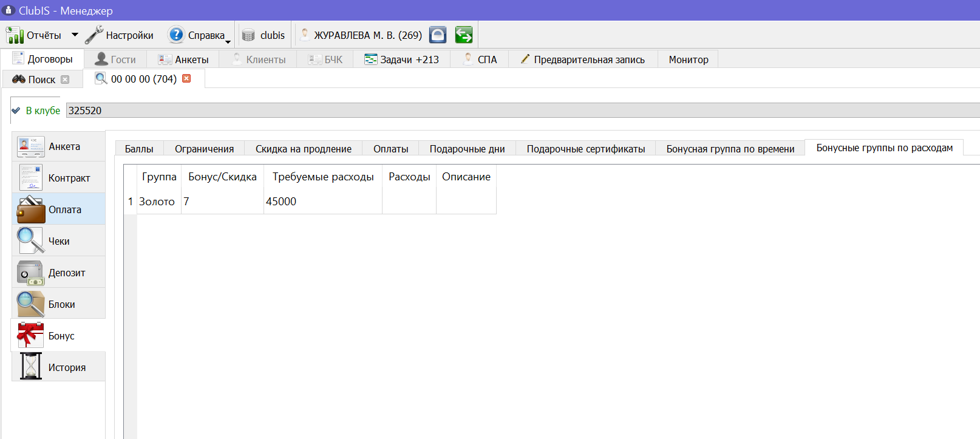Screen dimensions: 980x439
Task: Open the Предварительная запись tab
Action: click(x=583, y=60)
